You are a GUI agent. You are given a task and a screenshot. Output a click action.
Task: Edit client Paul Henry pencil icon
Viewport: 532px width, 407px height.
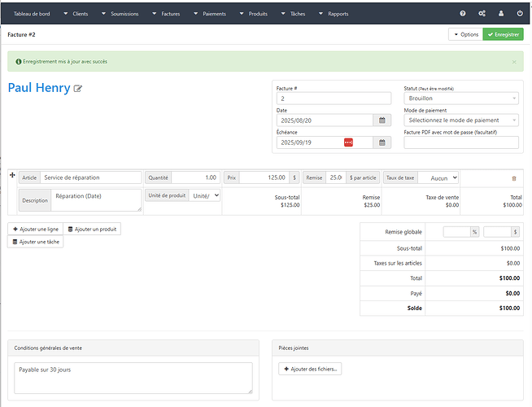(78, 89)
